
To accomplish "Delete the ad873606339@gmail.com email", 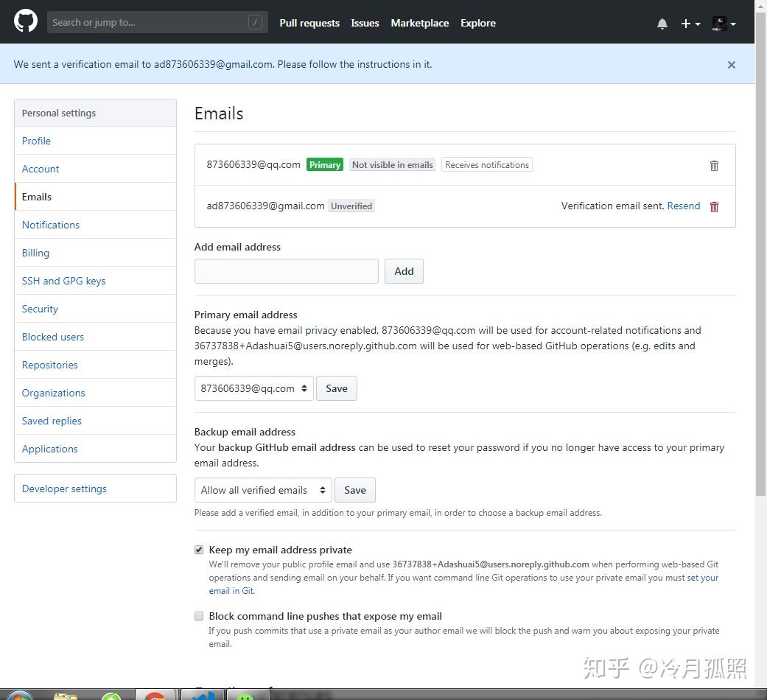I will tap(714, 206).
